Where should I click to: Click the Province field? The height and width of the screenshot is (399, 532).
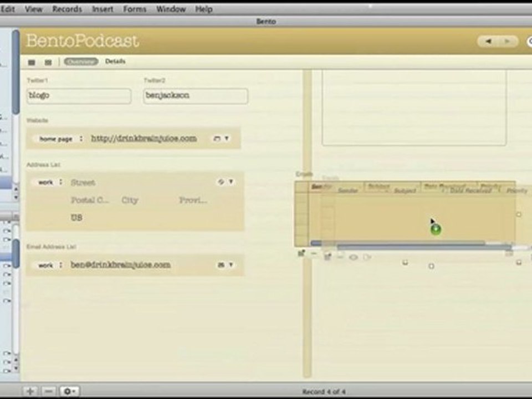(x=193, y=200)
